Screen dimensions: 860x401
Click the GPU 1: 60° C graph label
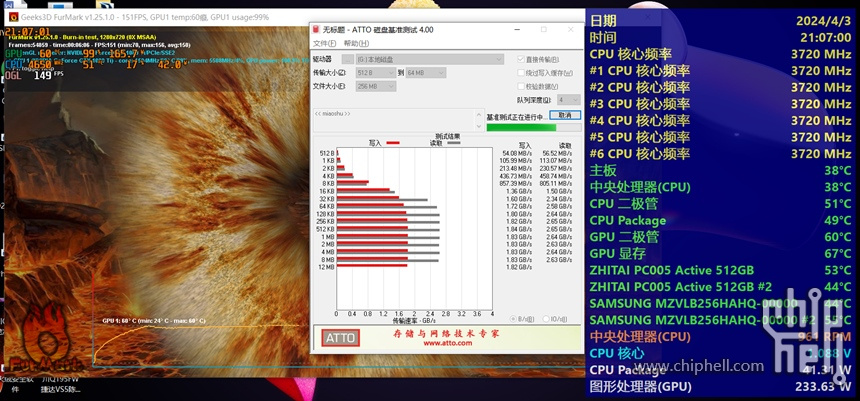[x=154, y=321]
